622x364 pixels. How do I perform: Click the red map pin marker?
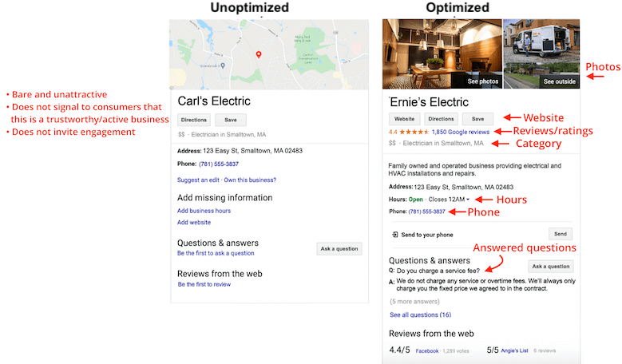pos(259,55)
